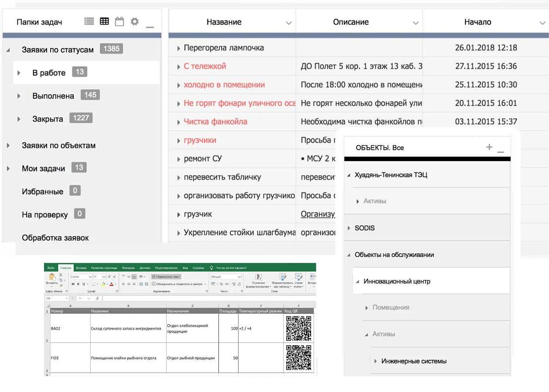Open Calibri font name dropdown
This screenshot has width=549, height=392.
90,277
